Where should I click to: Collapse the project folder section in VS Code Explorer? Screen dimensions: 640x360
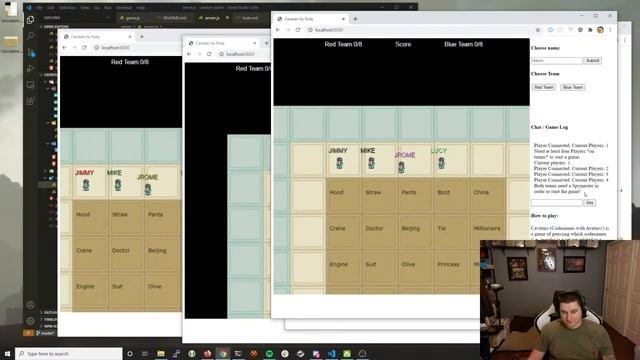pyautogui.click(x=49, y=75)
